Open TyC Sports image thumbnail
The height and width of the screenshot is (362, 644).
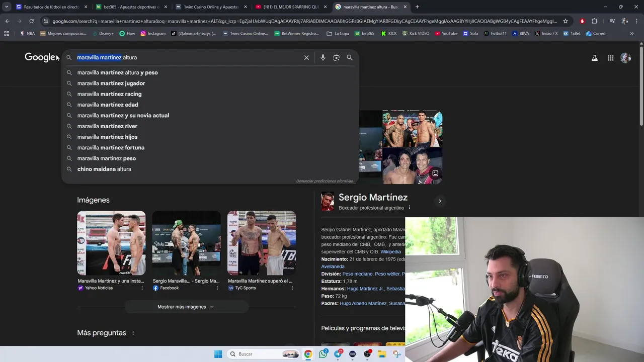261,243
